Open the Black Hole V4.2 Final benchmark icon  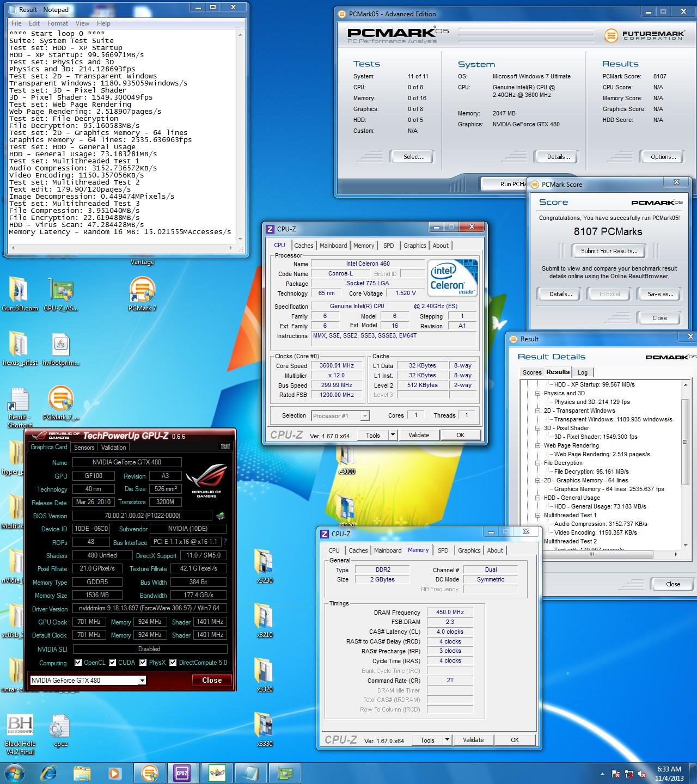coord(20,735)
